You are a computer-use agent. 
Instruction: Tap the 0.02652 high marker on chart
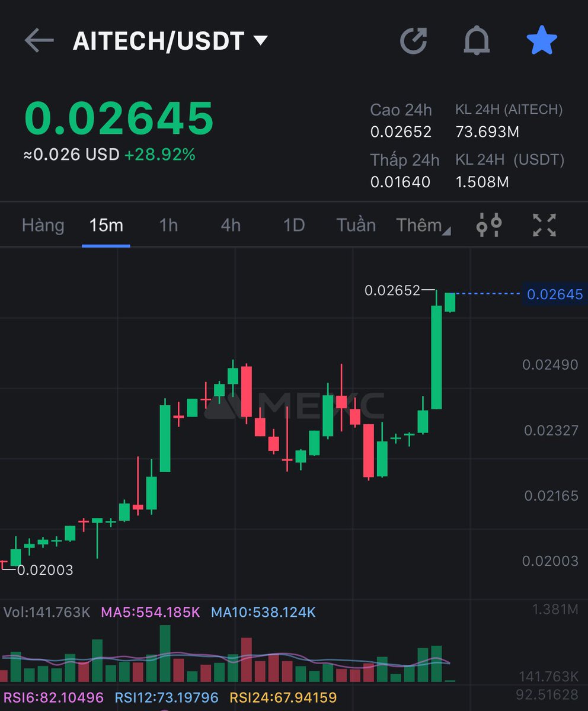[x=392, y=290]
